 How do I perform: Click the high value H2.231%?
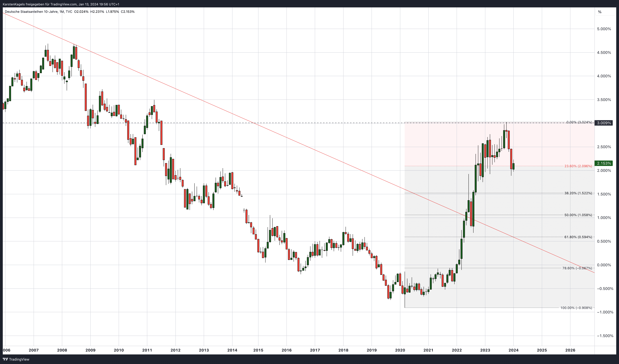pos(97,12)
